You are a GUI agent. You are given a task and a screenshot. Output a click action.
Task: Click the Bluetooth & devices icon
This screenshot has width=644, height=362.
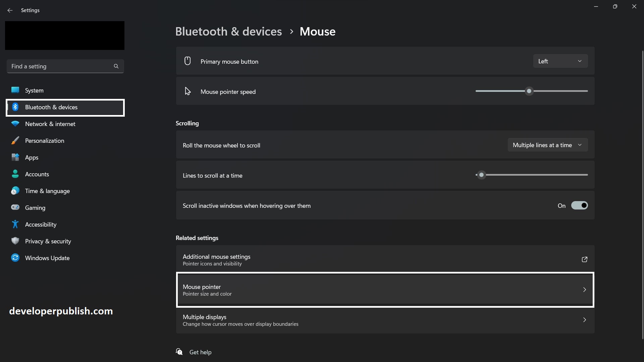point(15,107)
